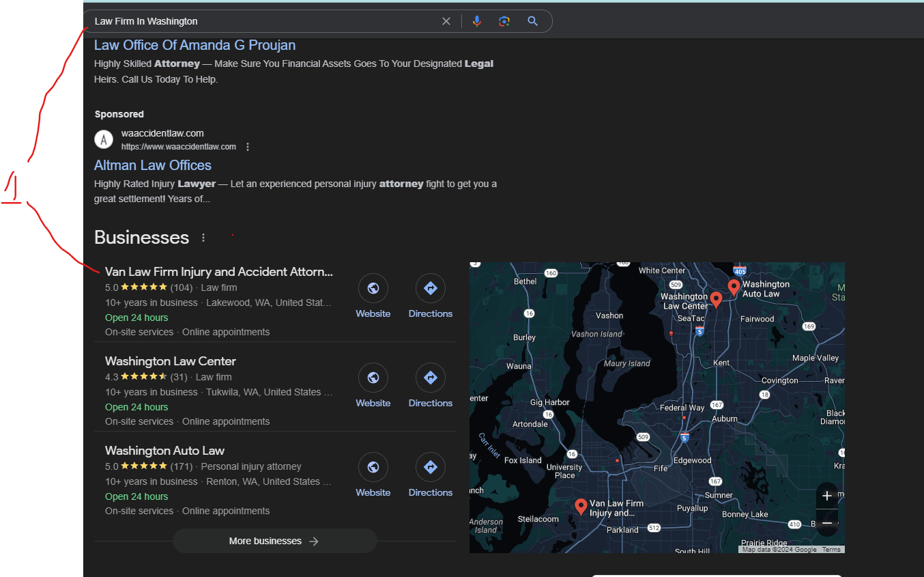Click the Sponsored label above waaccidentlaw.com
Screen dimensions: 924x577
pos(119,114)
